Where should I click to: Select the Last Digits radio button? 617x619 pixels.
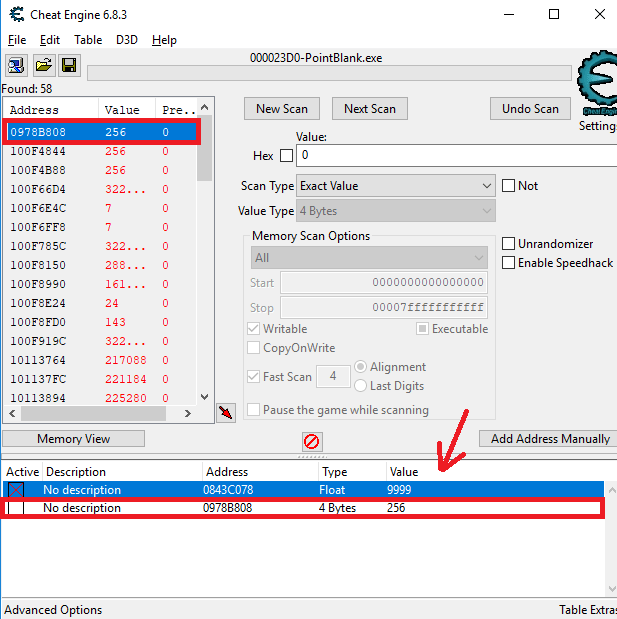pyautogui.click(x=360, y=386)
